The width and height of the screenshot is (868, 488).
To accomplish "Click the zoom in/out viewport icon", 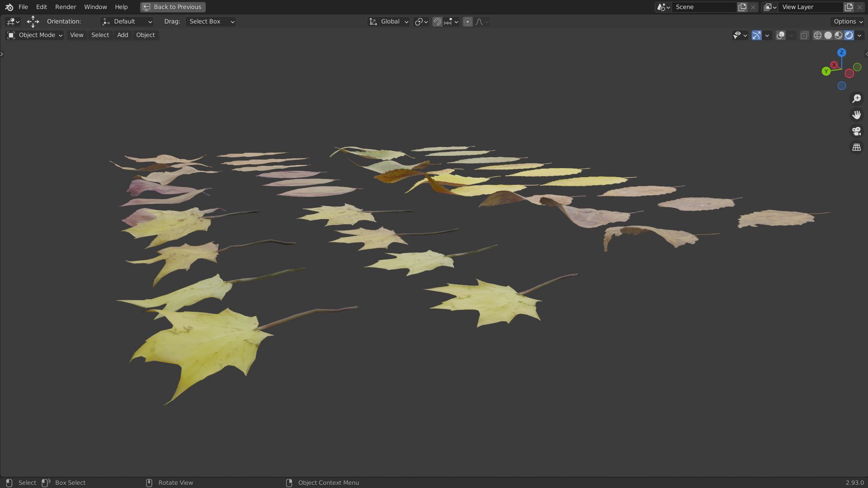I will [x=856, y=99].
